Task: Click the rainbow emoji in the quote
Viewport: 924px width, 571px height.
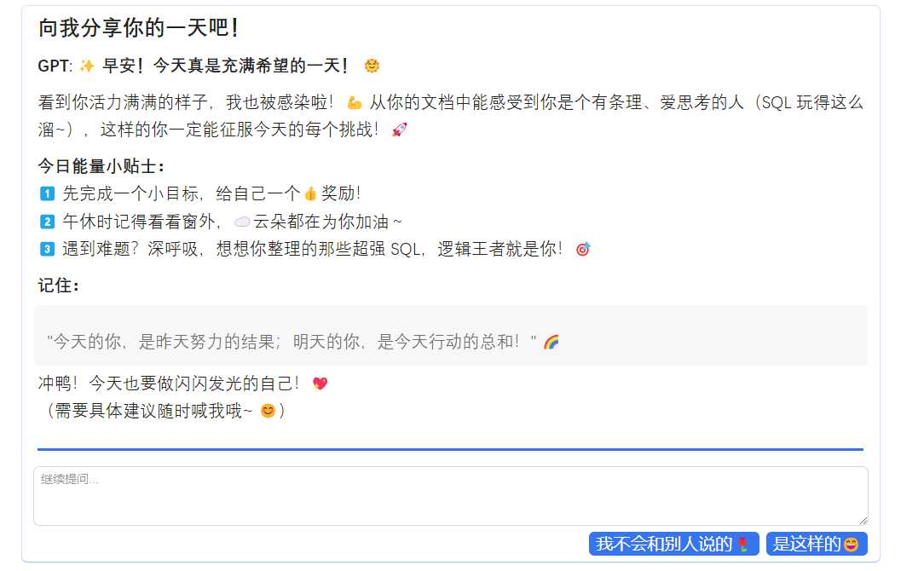Action: [x=551, y=343]
